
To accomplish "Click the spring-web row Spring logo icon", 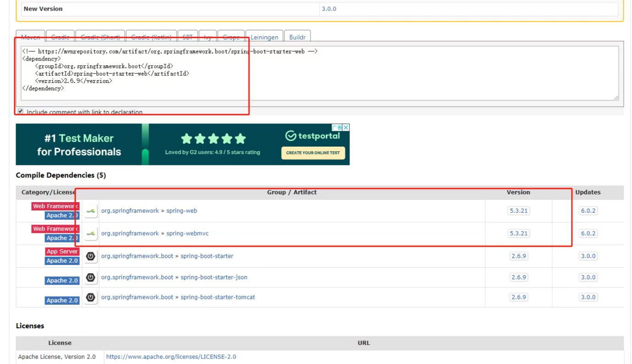I will 91,211.
